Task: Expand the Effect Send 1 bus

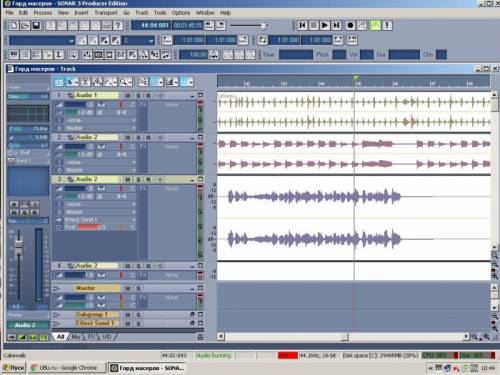Action: point(57,323)
